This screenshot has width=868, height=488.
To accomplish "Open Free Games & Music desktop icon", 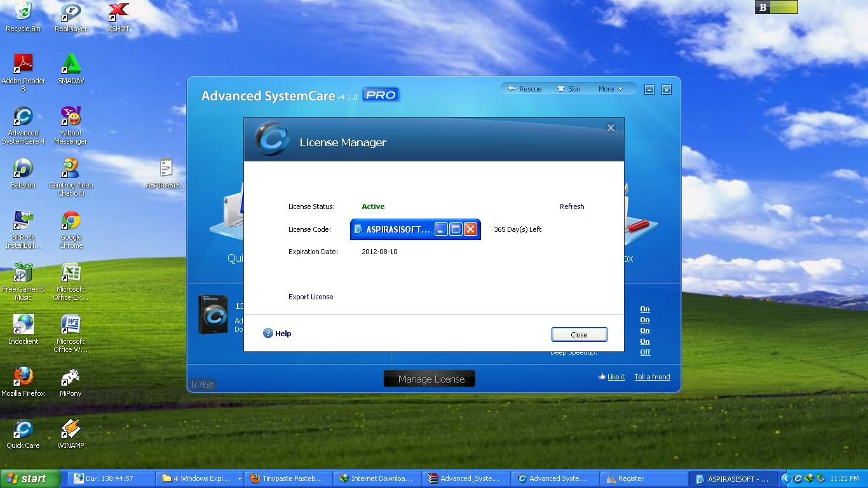I will 23,281.
